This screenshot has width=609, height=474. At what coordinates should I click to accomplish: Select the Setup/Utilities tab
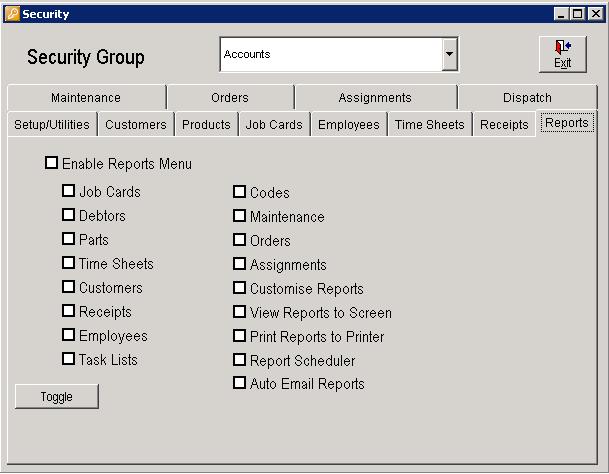[x=52, y=125]
